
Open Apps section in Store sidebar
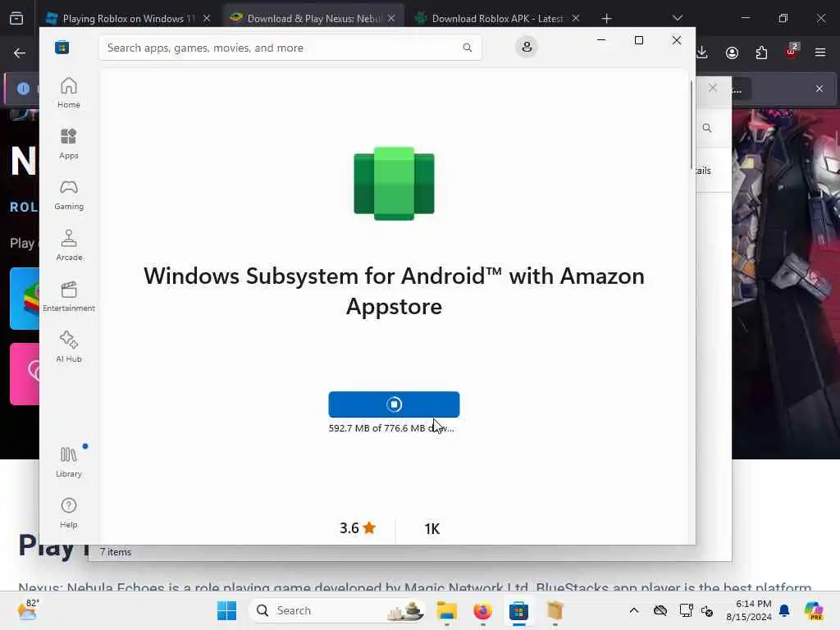[x=69, y=144]
